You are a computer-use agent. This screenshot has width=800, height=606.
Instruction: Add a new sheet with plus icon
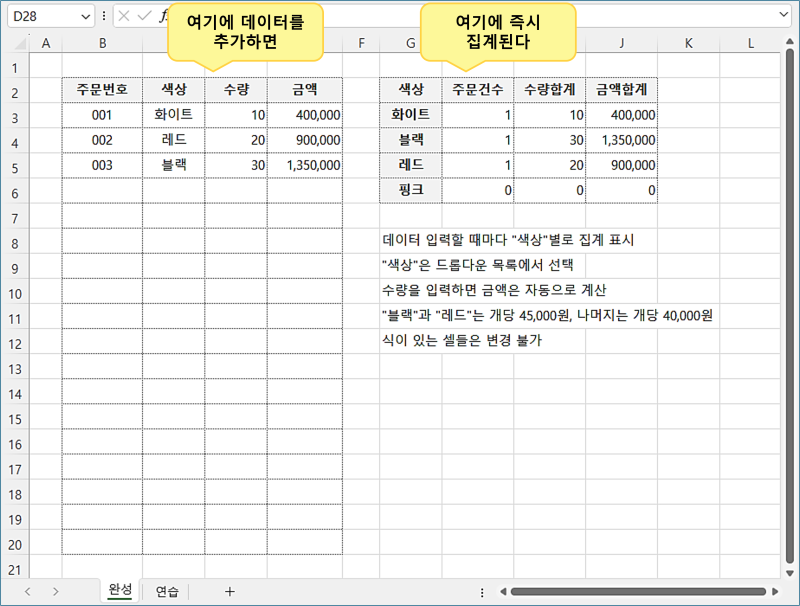(x=229, y=591)
